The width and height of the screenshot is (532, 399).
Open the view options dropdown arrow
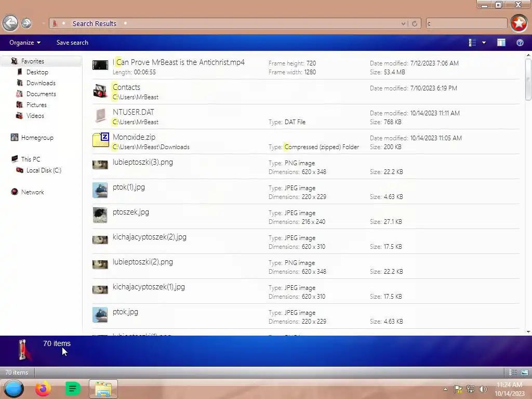tap(484, 43)
